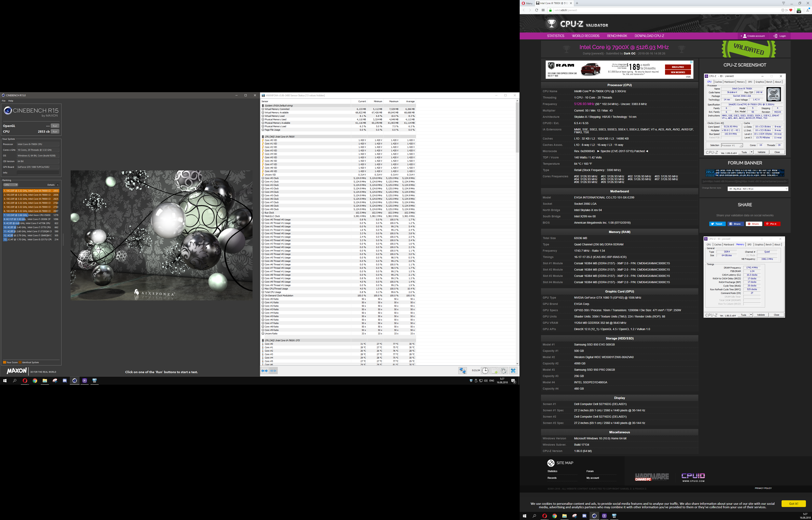Screen dimensions: 812x520
Task: Click Opera heart bookmark icon
Action: click(x=791, y=10)
